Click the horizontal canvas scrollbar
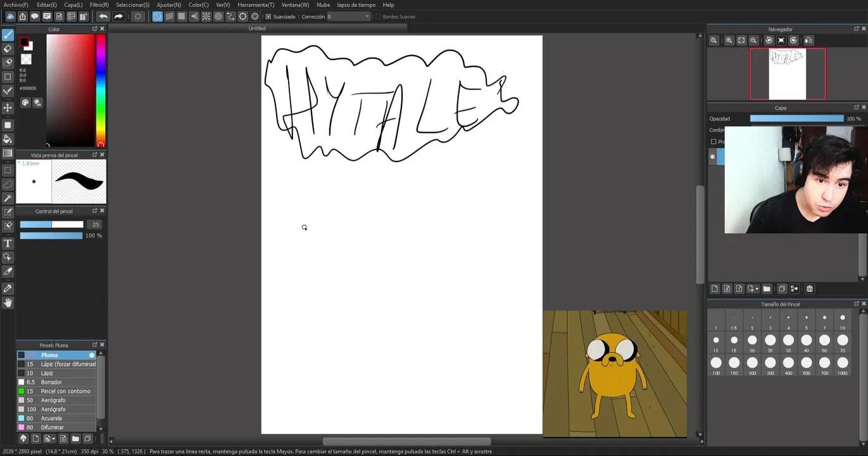This screenshot has width=868, height=456. point(406,441)
